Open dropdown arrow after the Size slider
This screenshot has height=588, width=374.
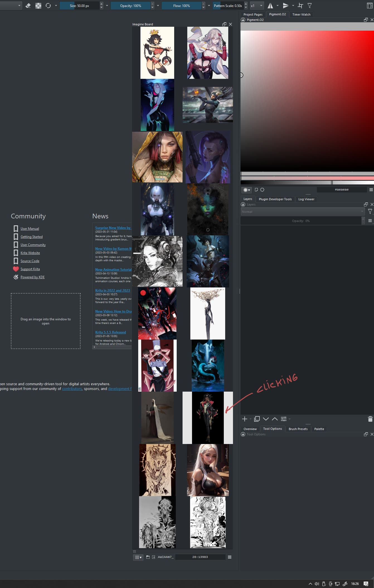click(x=107, y=6)
